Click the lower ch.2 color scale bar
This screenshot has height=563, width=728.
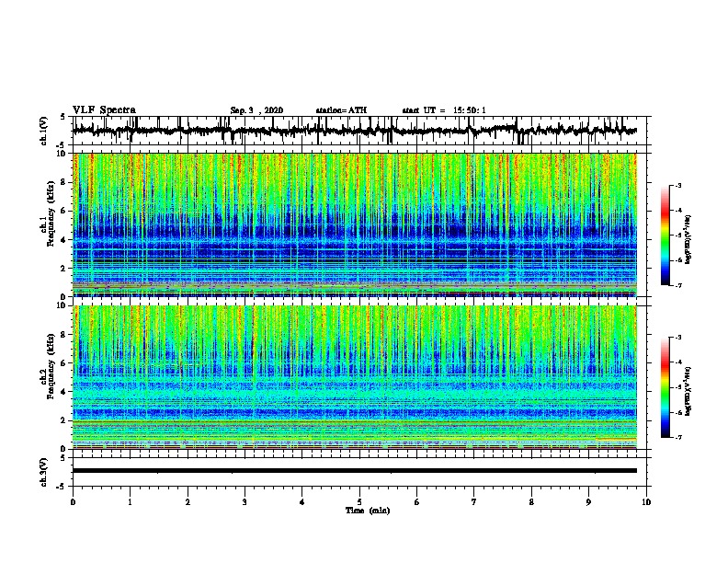coord(665,387)
